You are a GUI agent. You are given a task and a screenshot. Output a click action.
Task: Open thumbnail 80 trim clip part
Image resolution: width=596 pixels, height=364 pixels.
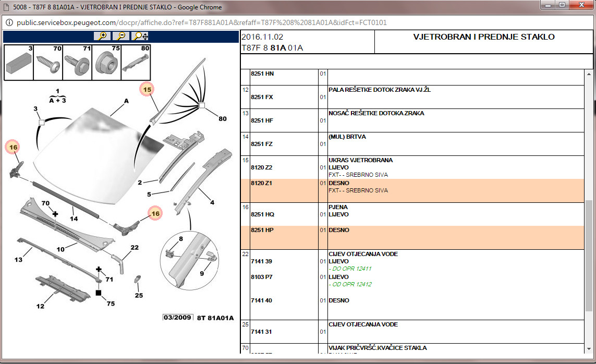[x=136, y=62]
